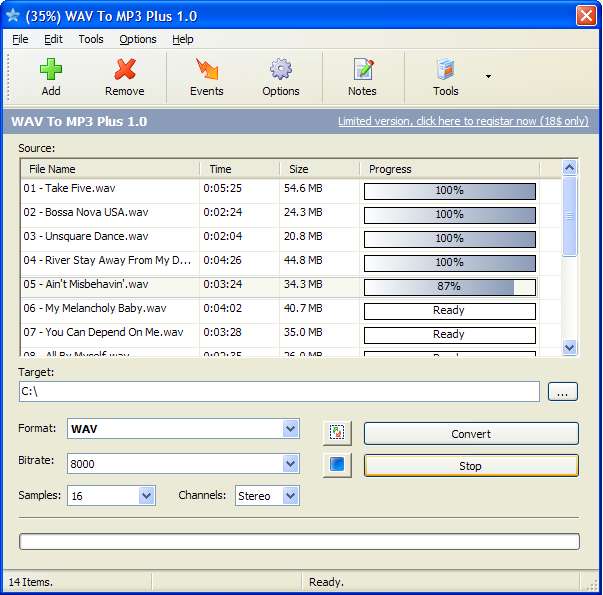Click the Stop button
Image resolution: width=603 pixels, height=595 pixels.
pyautogui.click(x=471, y=466)
